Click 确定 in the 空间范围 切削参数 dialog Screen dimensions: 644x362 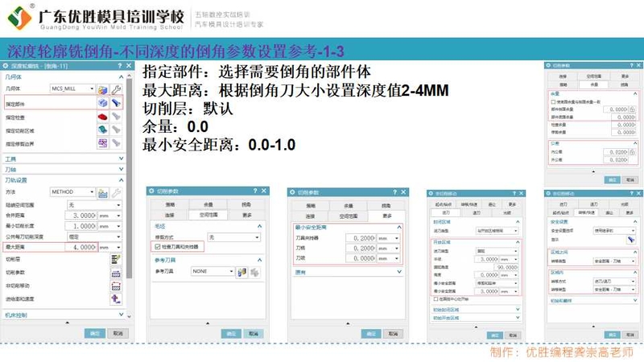231,334
